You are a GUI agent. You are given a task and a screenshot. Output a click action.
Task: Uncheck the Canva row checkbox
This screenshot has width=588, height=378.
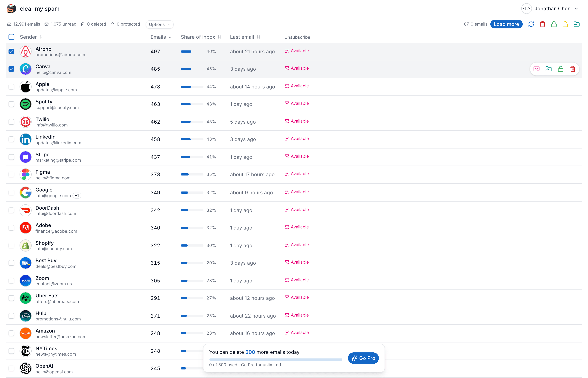tap(11, 69)
